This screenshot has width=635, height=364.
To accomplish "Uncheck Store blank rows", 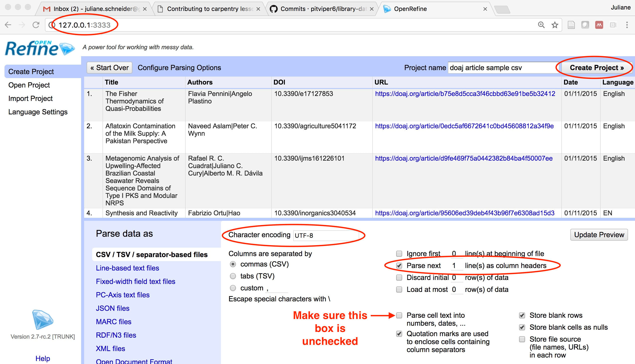I will [x=522, y=316].
